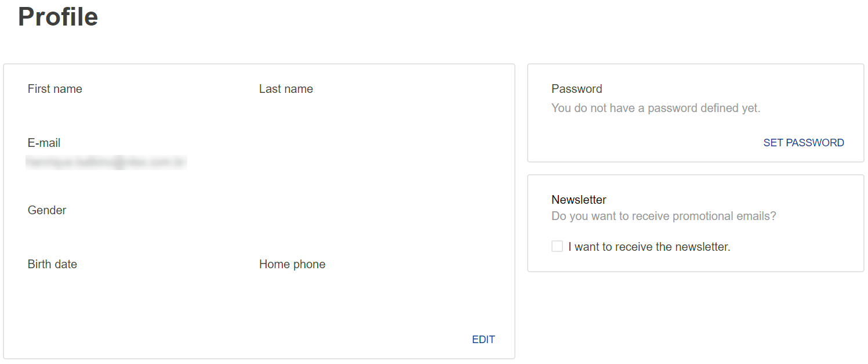
Task: Click empty area right of Gender label
Action: point(174,210)
